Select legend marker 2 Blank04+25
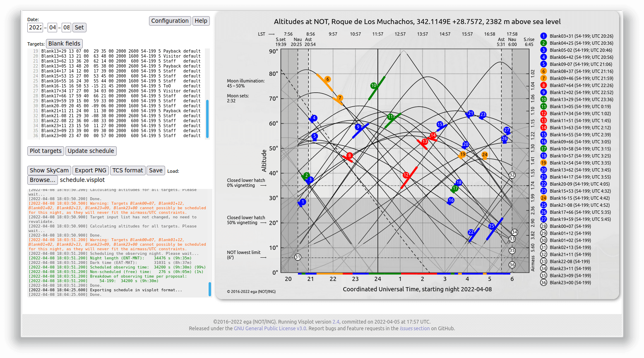Viewport: 644px width, 358px height. pos(544,43)
